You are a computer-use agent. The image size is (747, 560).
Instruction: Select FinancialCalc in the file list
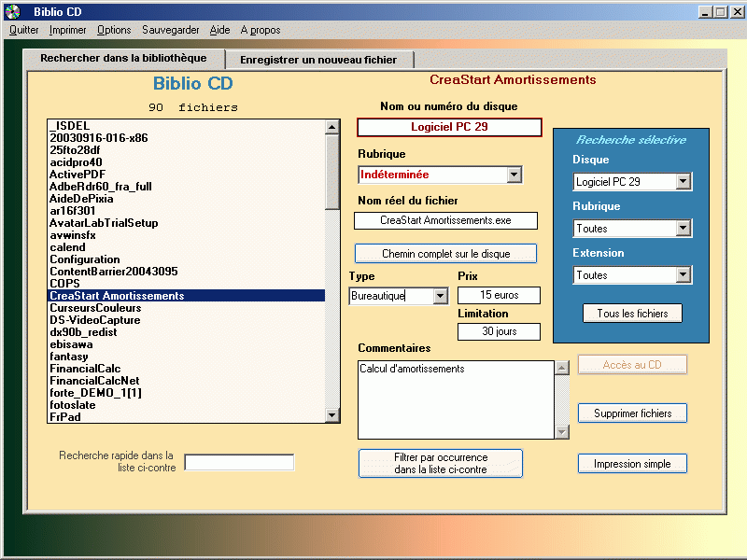[x=186, y=369]
